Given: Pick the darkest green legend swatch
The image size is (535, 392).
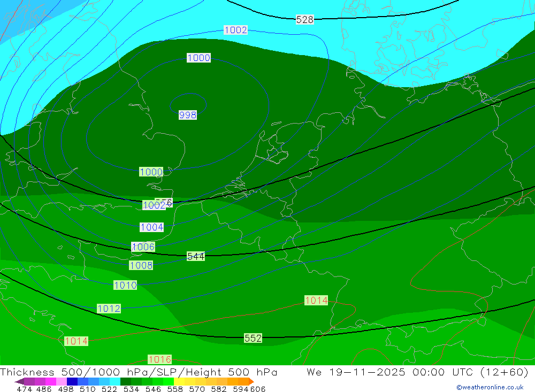Looking at the screenshot, I should (126, 382).
